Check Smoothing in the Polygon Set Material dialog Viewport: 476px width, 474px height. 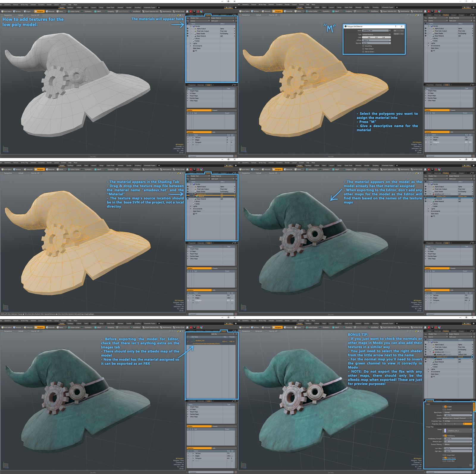tap(363, 46)
